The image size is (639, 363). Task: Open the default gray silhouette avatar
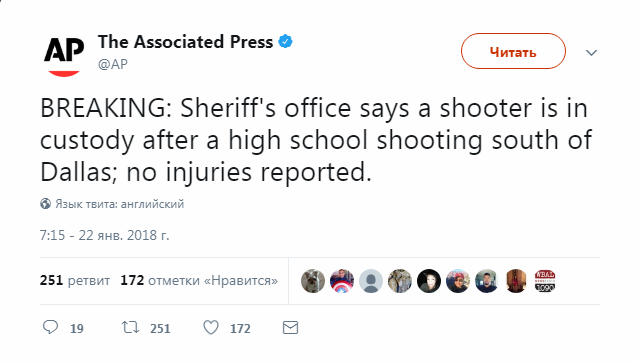pos(371,281)
